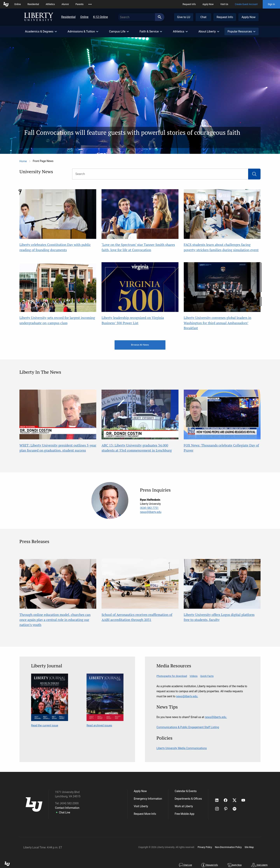Click Photographs for download link
This screenshot has width=280, height=868.
pyautogui.click(x=172, y=676)
